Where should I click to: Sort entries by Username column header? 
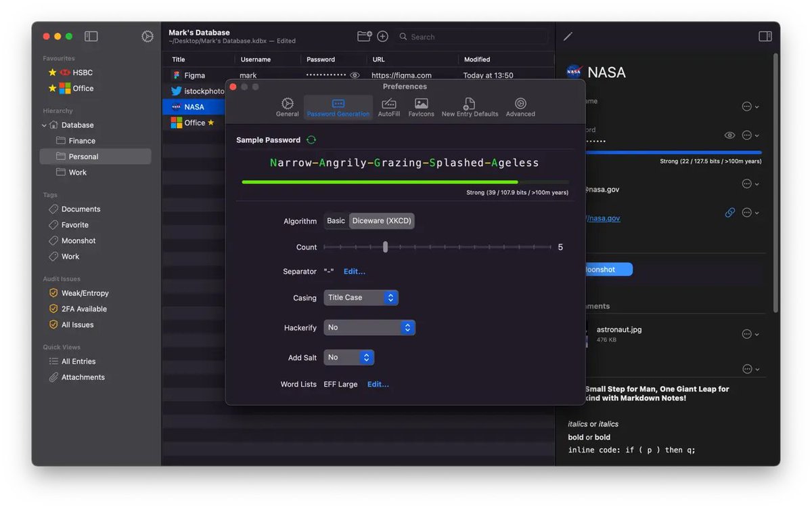[256, 60]
